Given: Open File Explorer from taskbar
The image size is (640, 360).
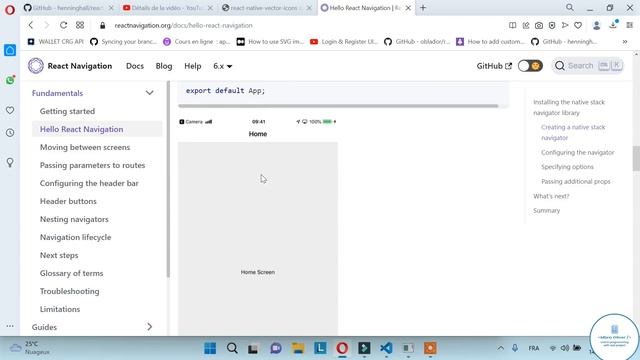Looking at the screenshot, I should coord(298,348).
